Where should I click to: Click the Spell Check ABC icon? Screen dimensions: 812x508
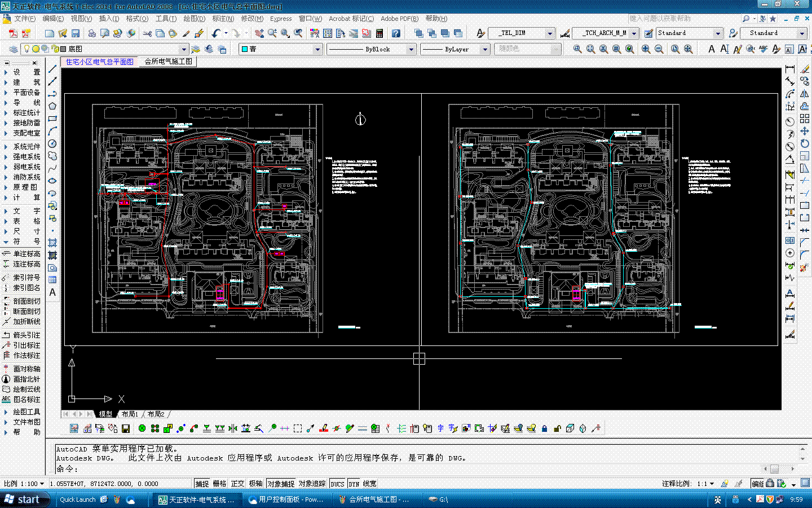pyautogui.click(x=763, y=49)
